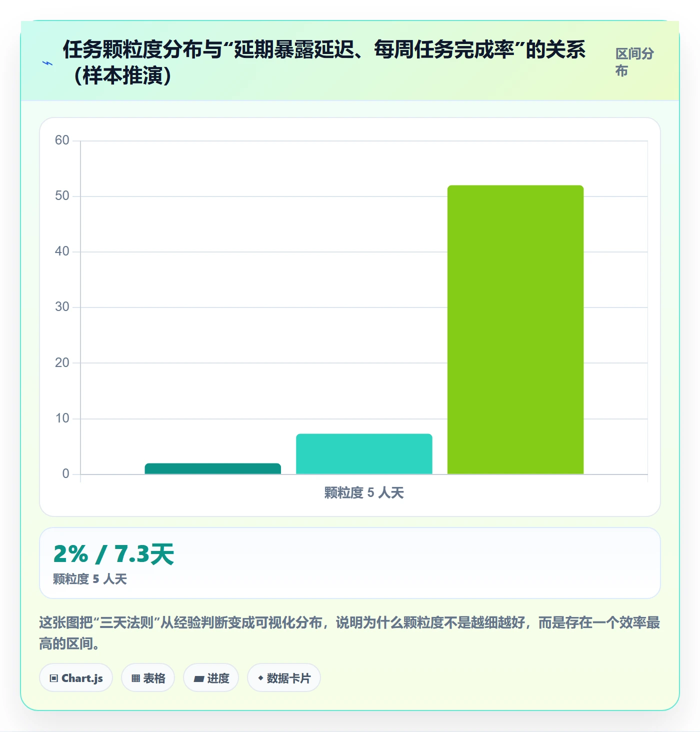Image resolution: width=700 pixels, height=732 pixels.
Task: Select the turquoise middle bar in chart
Action: 364,454
